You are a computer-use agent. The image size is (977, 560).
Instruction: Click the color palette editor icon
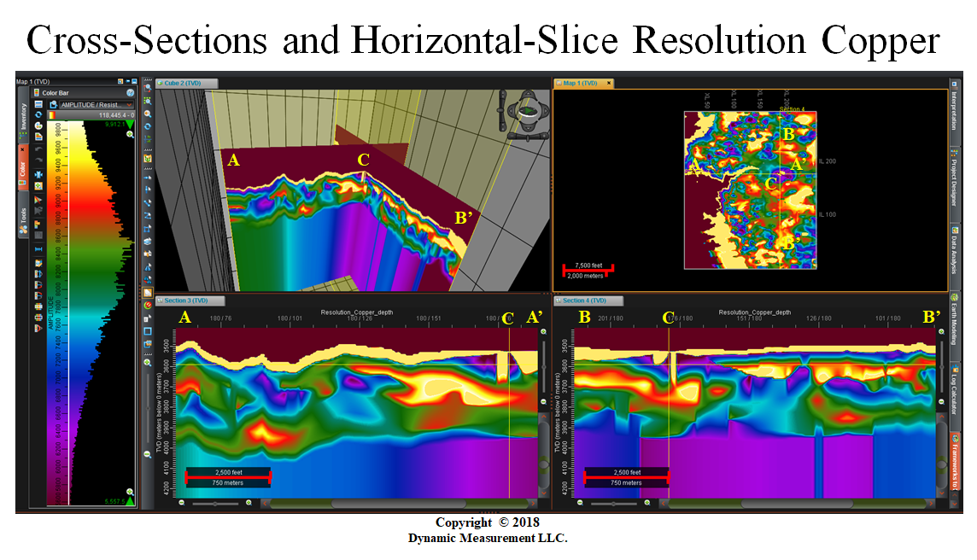pyautogui.click(x=38, y=125)
